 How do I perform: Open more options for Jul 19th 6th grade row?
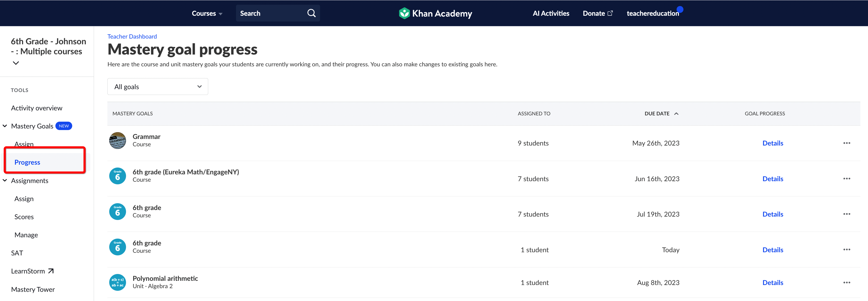pos(846,214)
